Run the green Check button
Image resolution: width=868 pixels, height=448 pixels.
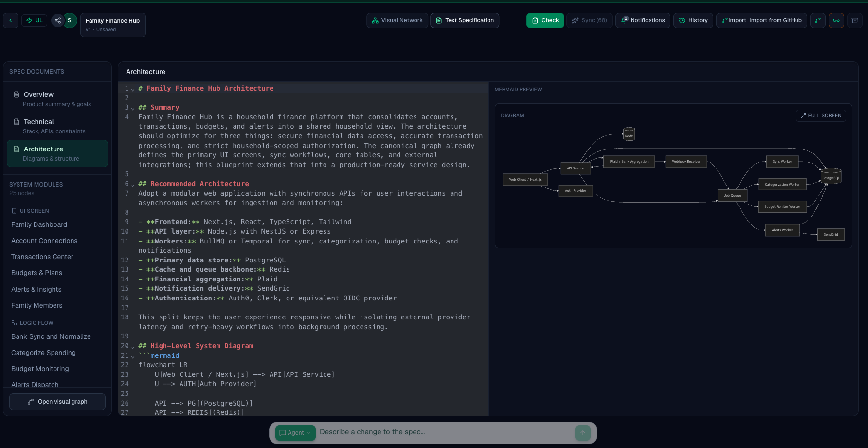point(545,20)
